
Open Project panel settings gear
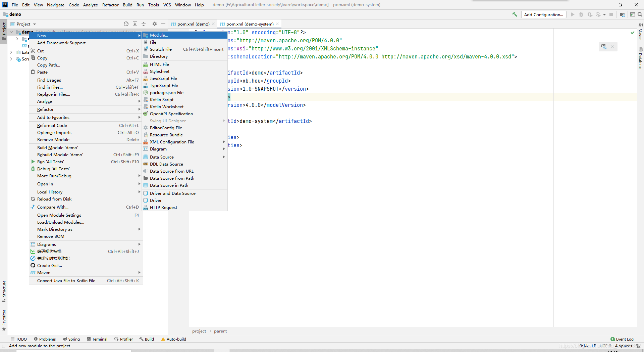[155, 24]
